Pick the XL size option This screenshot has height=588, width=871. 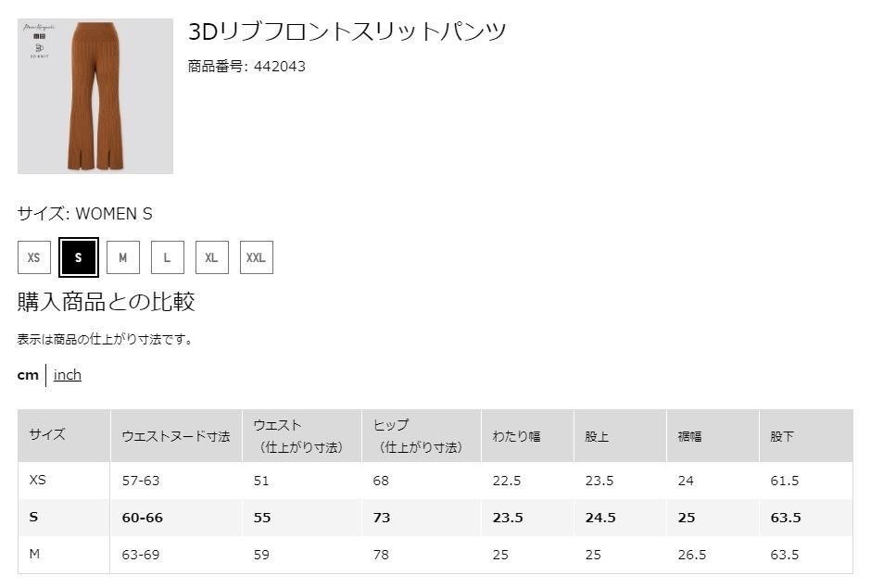pos(211,257)
